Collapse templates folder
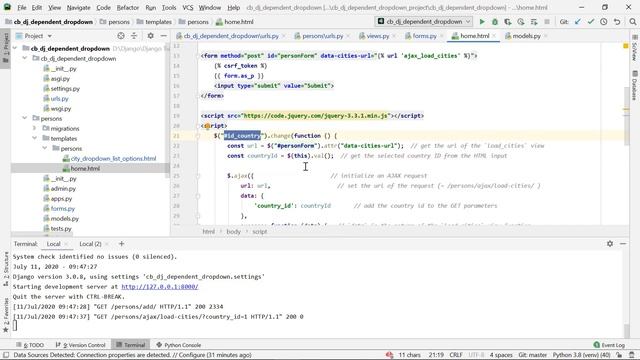The height and width of the screenshot is (360, 640). click(x=35, y=138)
